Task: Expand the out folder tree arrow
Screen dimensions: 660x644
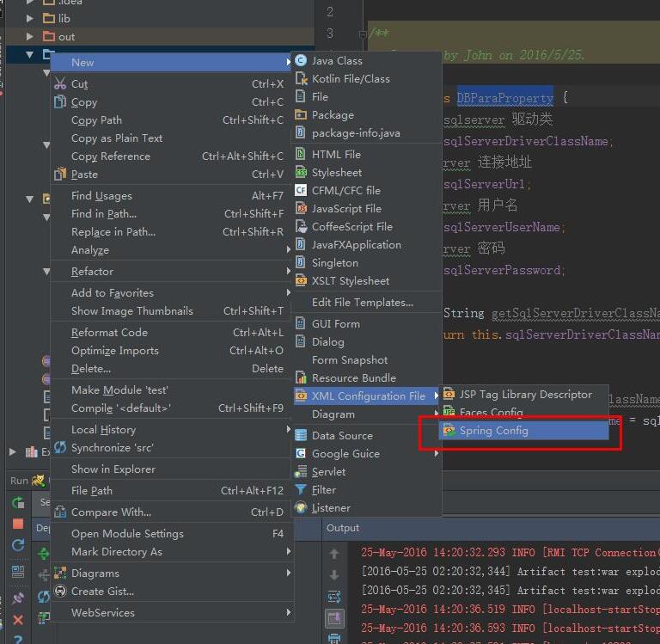Action: coord(29,37)
